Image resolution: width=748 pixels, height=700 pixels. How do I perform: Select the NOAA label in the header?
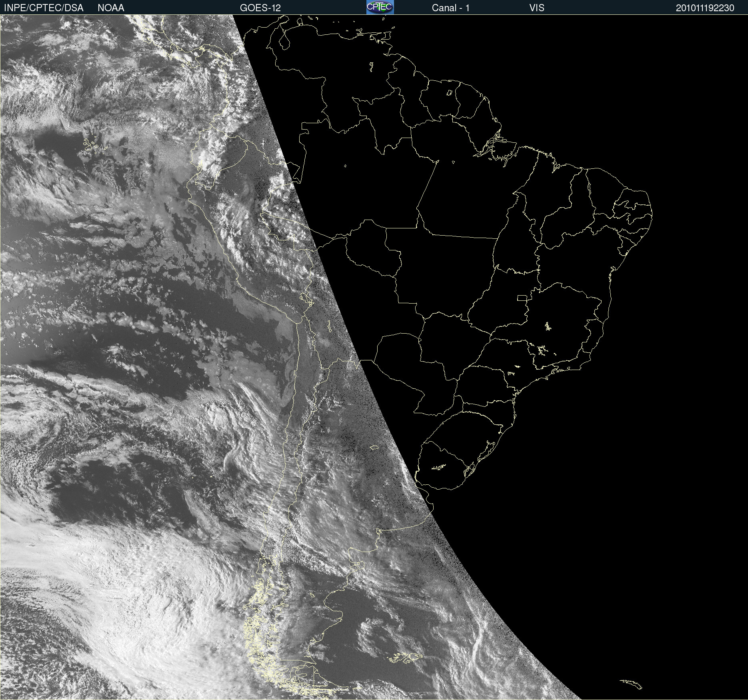[x=111, y=8]
